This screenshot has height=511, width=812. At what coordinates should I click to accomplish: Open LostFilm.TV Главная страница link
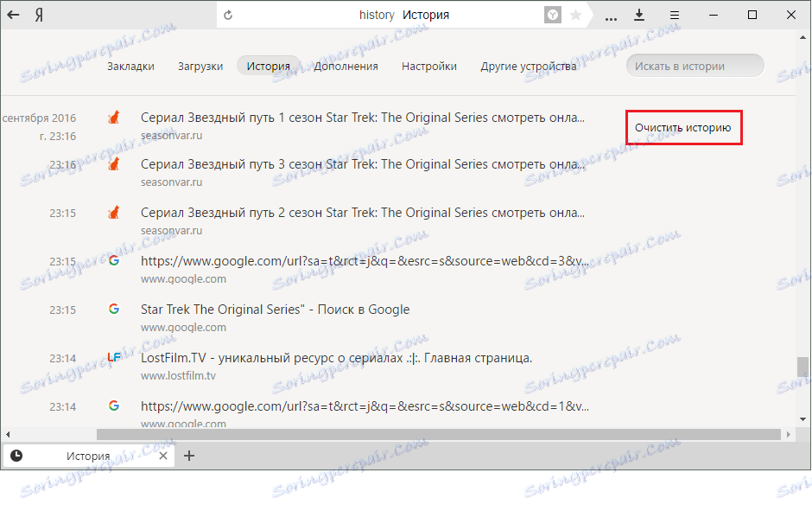coord(336,358)
